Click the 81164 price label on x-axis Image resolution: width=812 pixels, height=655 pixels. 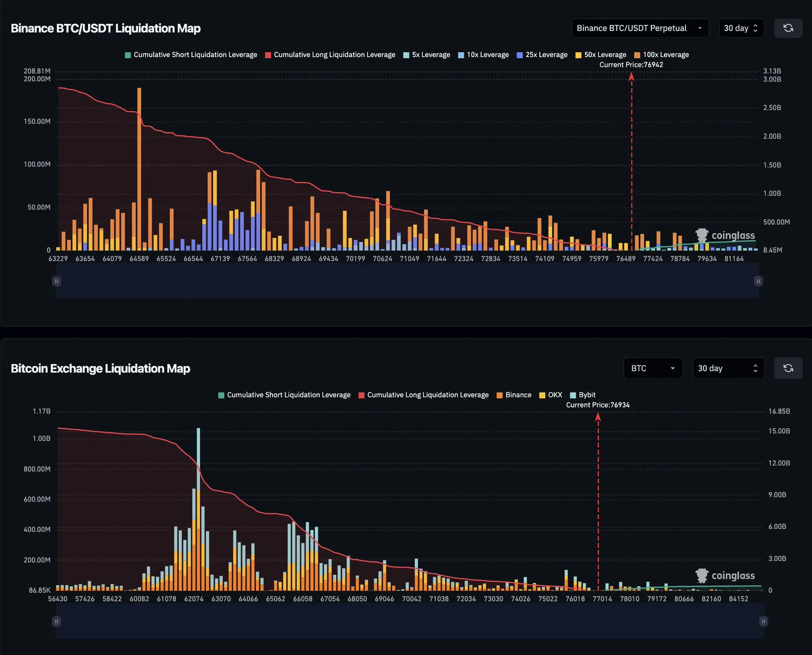coord(734,259)
